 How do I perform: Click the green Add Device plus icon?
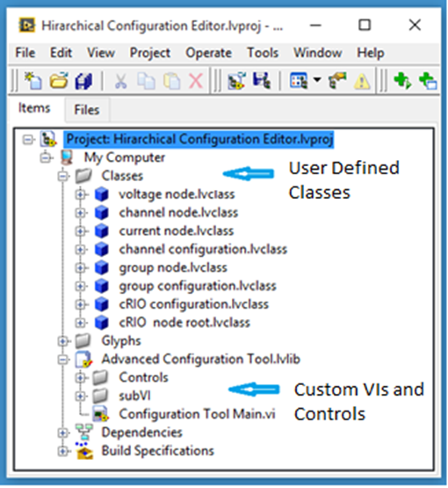(428, 81)
